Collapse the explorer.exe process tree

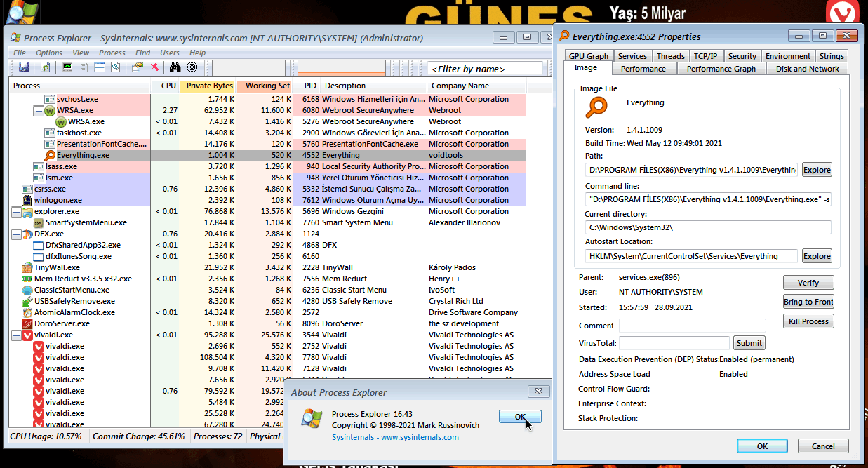click(15, 211)
